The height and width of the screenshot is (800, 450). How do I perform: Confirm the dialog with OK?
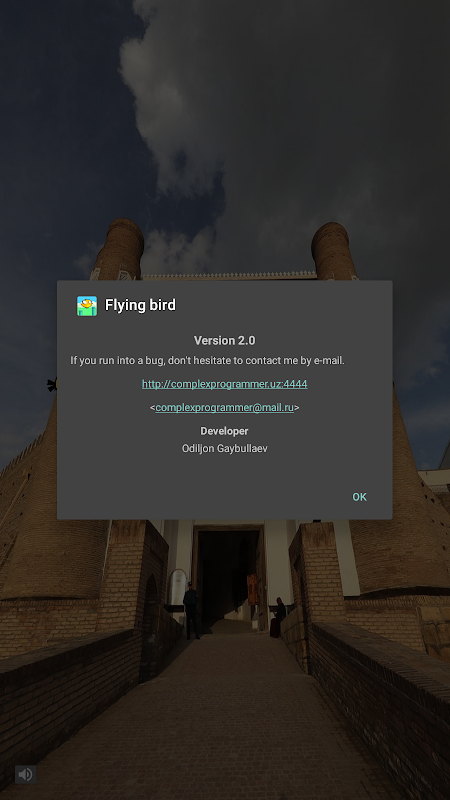coord(359,497)
